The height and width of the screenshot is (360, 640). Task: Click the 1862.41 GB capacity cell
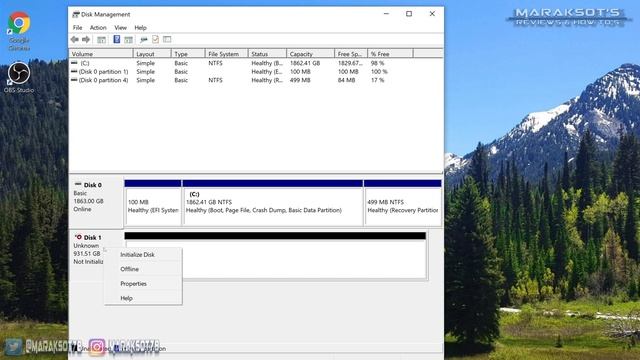coord(305,63)
